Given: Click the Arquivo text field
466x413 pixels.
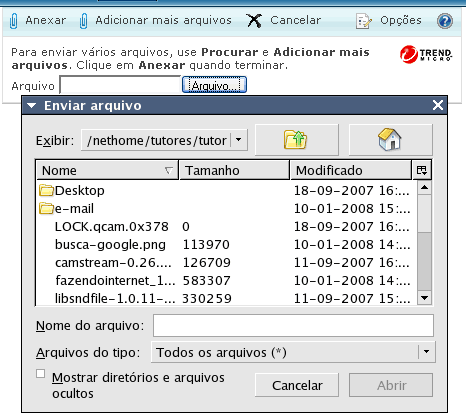Looking at the screenshot, I should coord(120,85).
